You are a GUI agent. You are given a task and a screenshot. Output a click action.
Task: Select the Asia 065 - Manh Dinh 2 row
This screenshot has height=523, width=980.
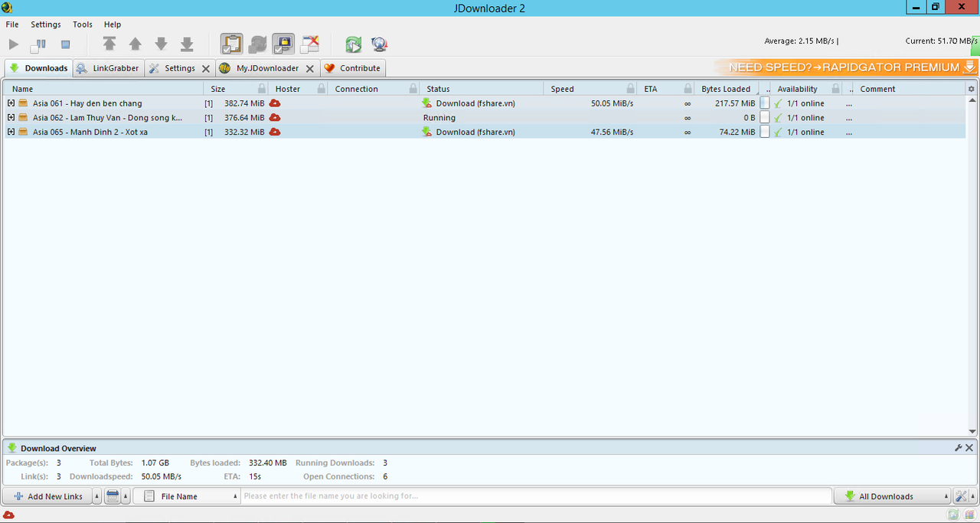click(484, 132)
